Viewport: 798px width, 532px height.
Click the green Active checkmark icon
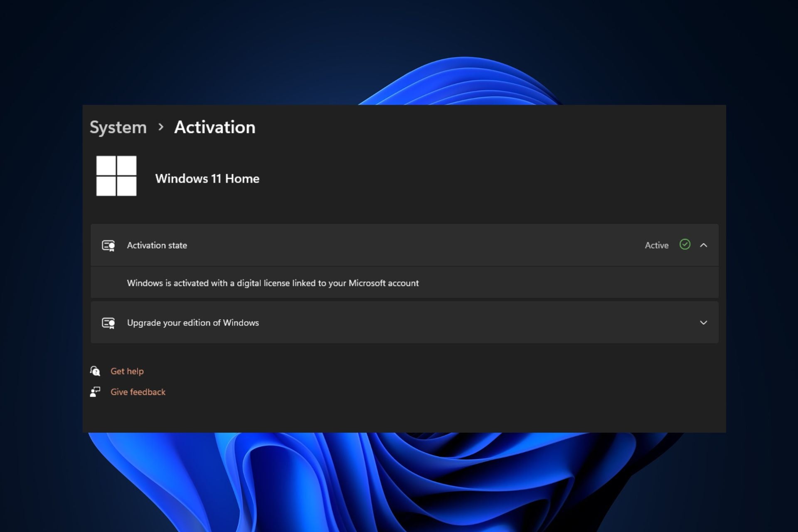click(685, 244)
